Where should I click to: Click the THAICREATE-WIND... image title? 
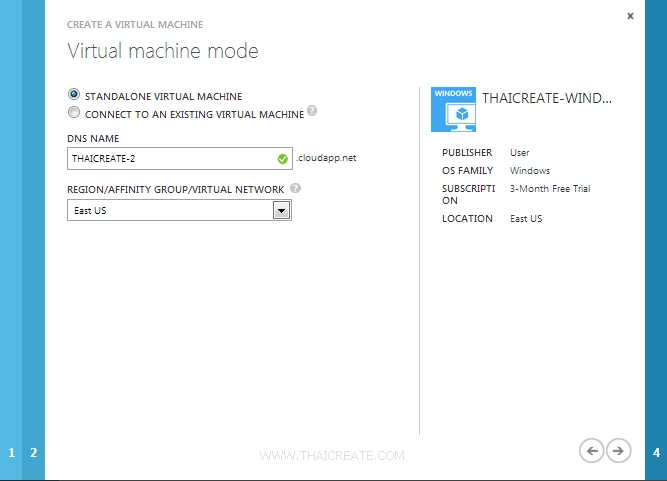547,98
